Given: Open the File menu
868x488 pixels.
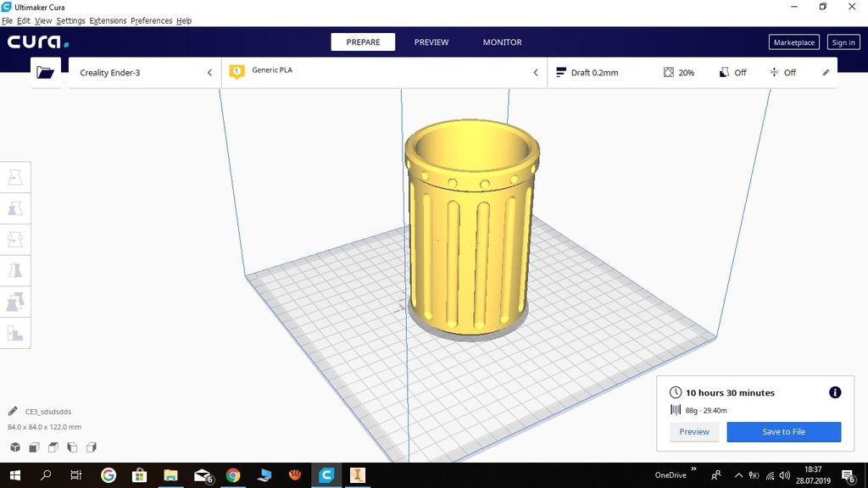Looking at the screenshot, I should pyautogui.click(x=7, y=20).
